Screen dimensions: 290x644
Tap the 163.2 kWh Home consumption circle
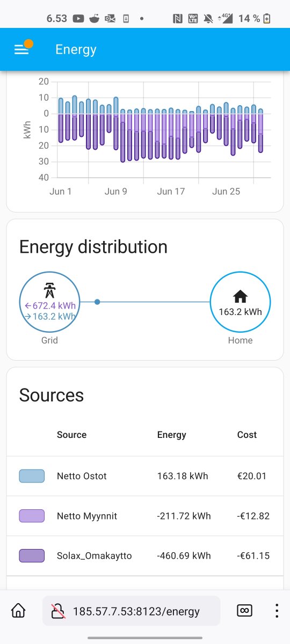[240, 302]
